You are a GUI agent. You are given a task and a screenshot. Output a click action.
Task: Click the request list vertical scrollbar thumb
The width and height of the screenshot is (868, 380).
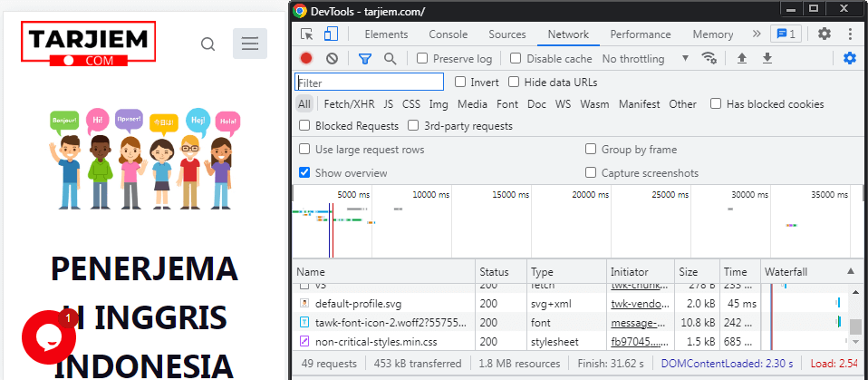point(856,326)
